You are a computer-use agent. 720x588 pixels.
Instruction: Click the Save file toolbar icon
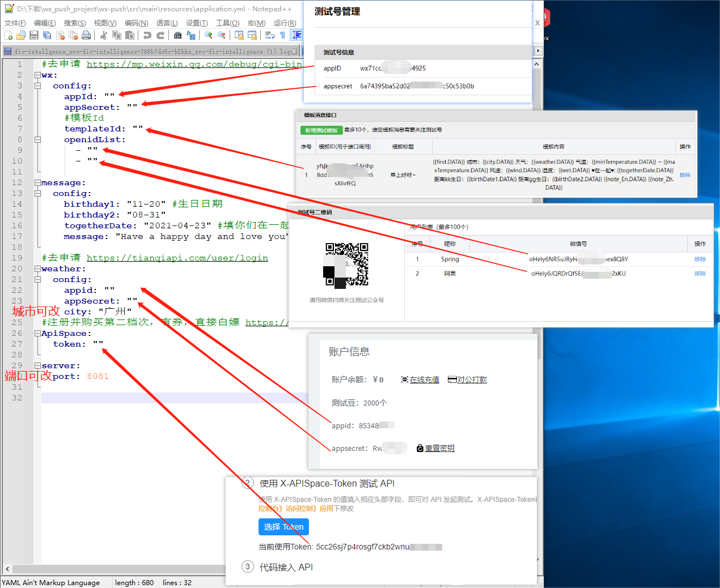point(34,35)
